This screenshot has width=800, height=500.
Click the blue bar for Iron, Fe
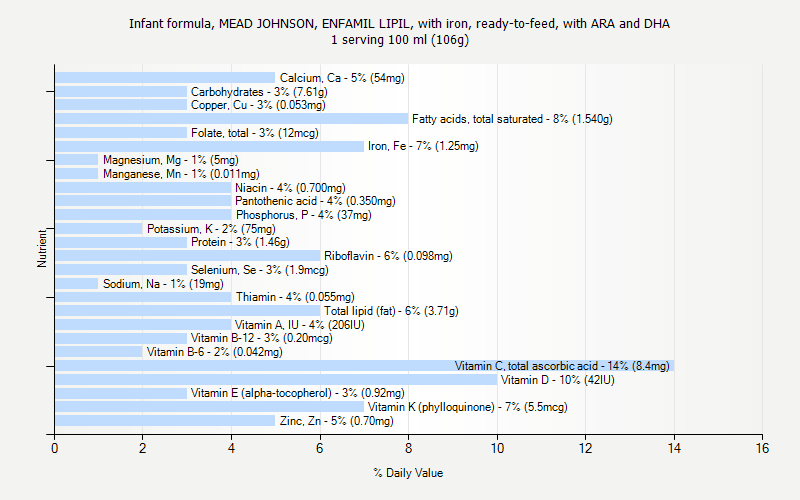click(210, 146)
